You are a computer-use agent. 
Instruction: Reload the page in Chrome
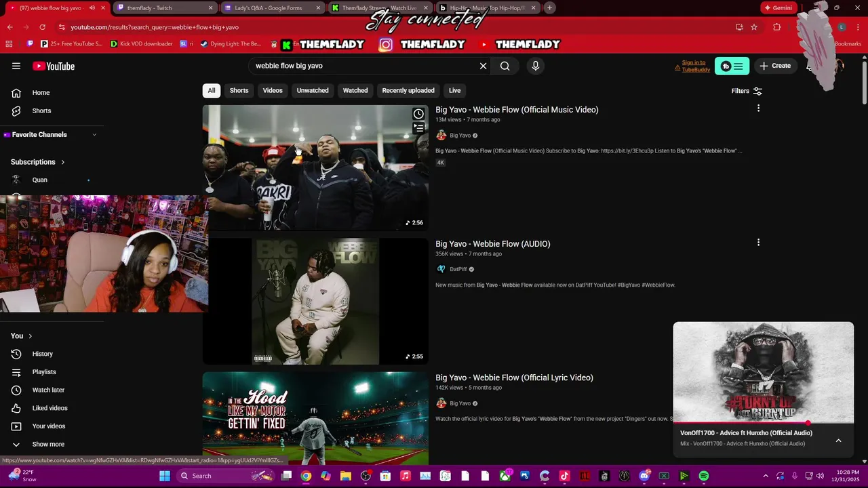(42, 27)
